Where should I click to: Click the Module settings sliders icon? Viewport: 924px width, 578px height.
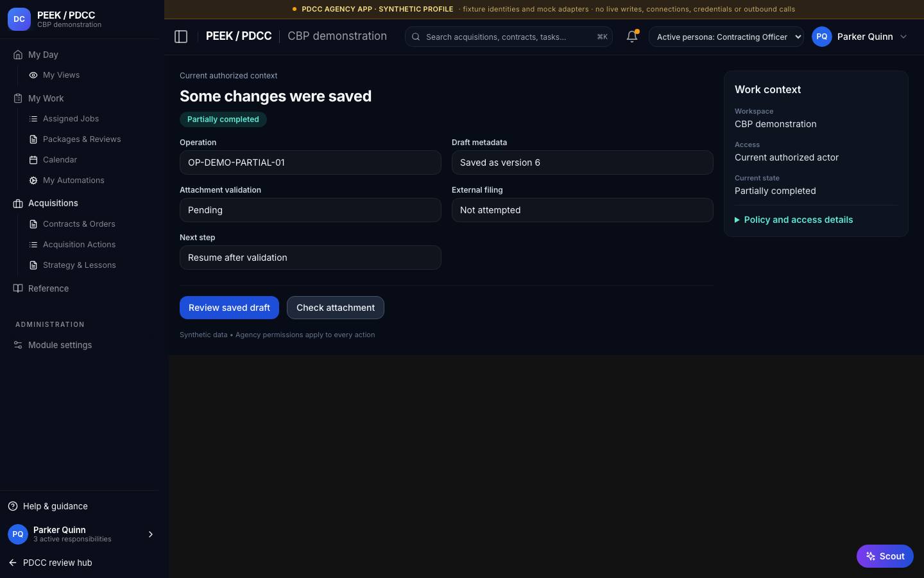[18, 345]
